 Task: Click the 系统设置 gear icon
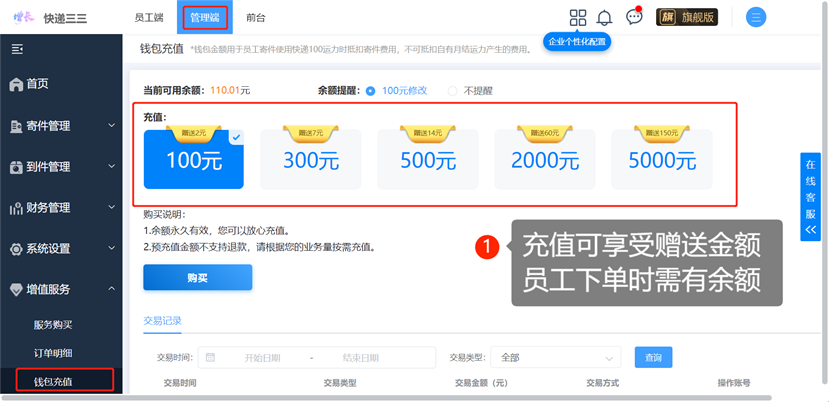click(x=16, y=249)
